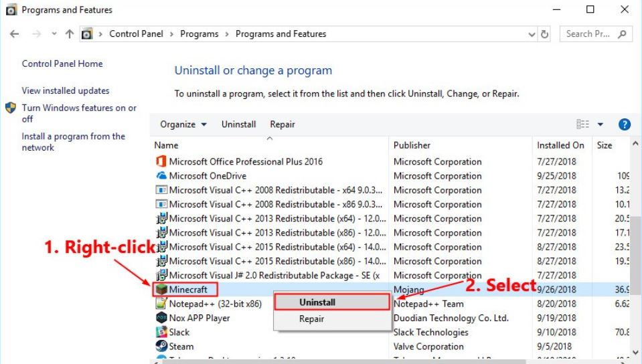Viewport: 642px width, 364px height.
Task: Open Install a program from the network
Action: [73, 142]
